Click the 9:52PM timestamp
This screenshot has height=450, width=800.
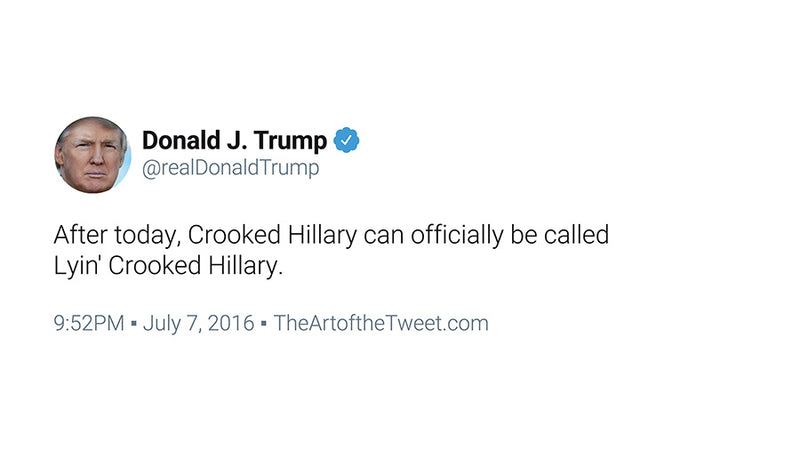click(89, 323)
